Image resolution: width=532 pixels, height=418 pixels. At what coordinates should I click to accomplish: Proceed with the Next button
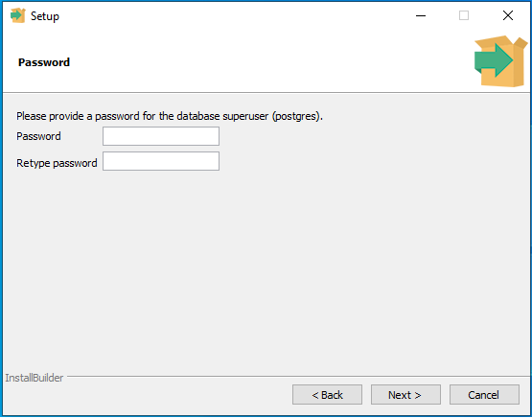pyautogui.click(x=405, y=395)
